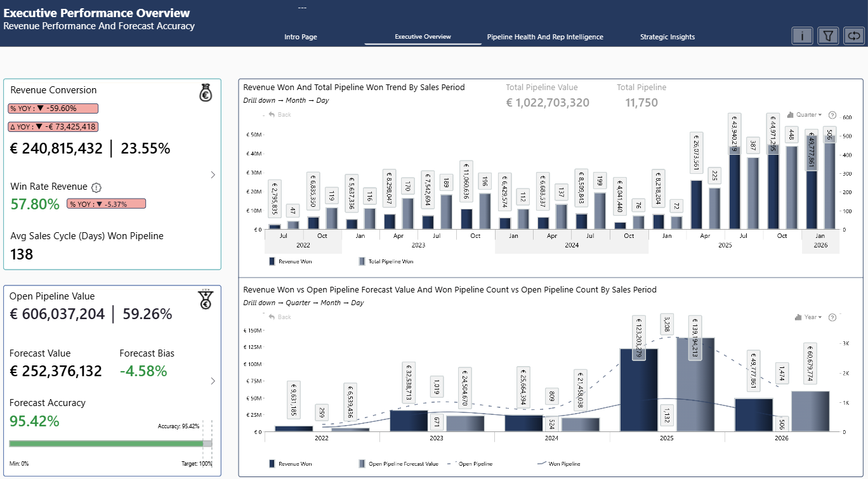
Task: Click Revenue Won legend swatch in the quarterly chart
Action: 272,261
